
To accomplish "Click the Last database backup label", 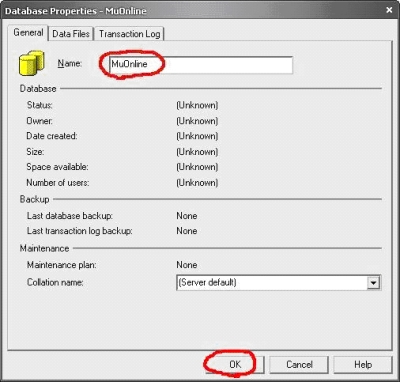I will point(70,216).
